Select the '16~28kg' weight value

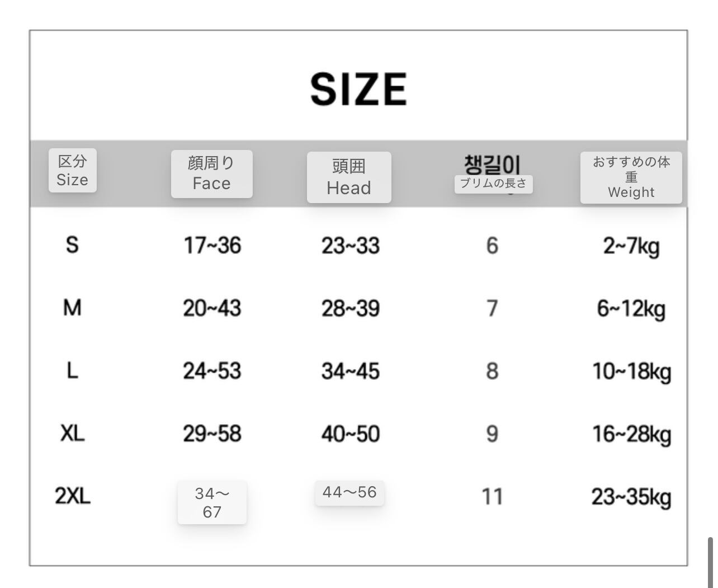pyautogui.click(x=632, y=434)
